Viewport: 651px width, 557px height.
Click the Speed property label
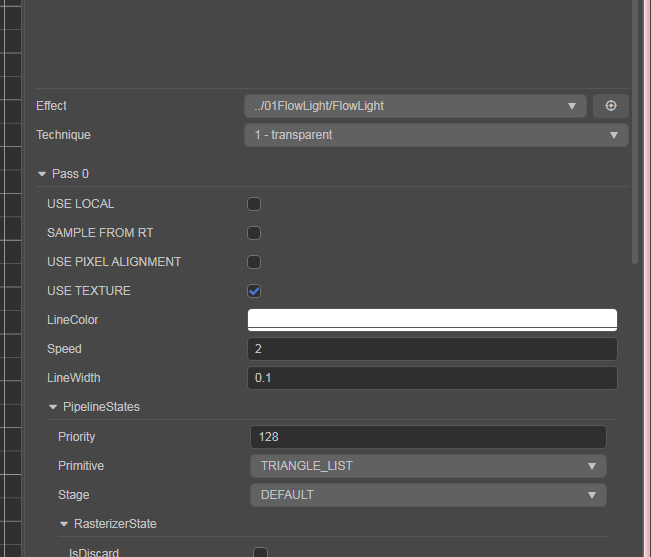[64, 349]
